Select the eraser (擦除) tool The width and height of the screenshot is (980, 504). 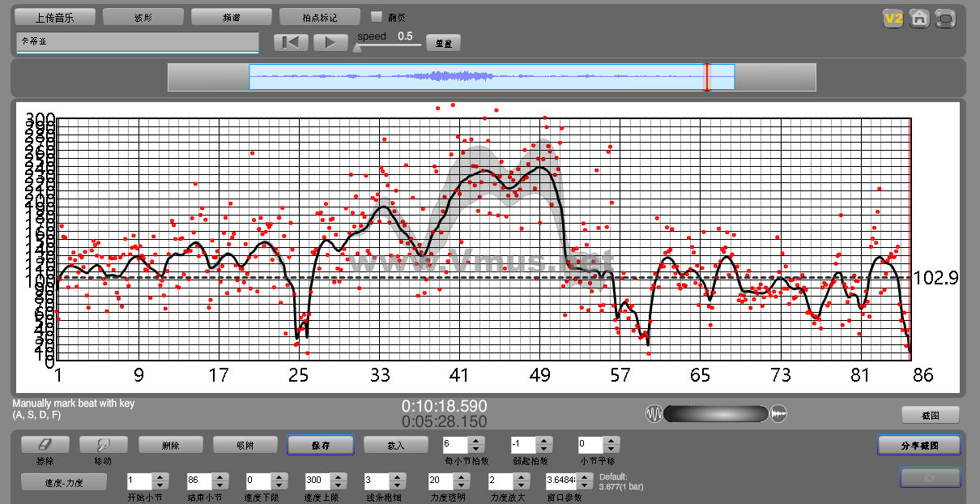[x=45, y=445]
